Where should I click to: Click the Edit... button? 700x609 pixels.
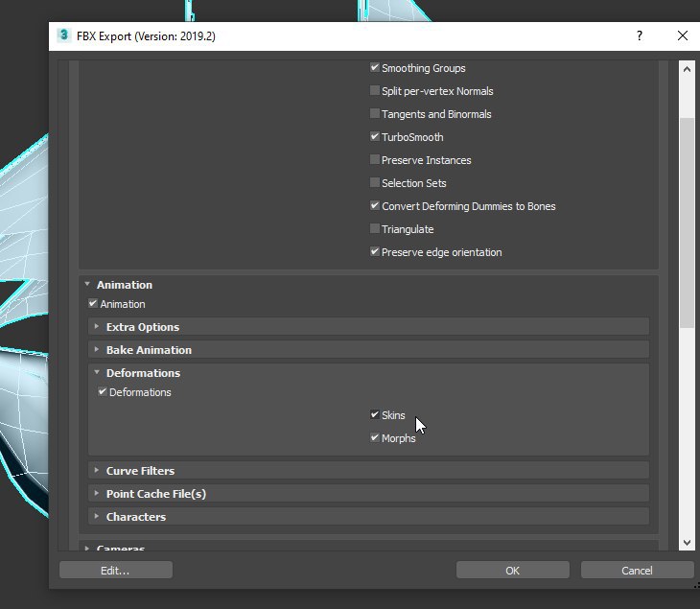pos(116,570)
